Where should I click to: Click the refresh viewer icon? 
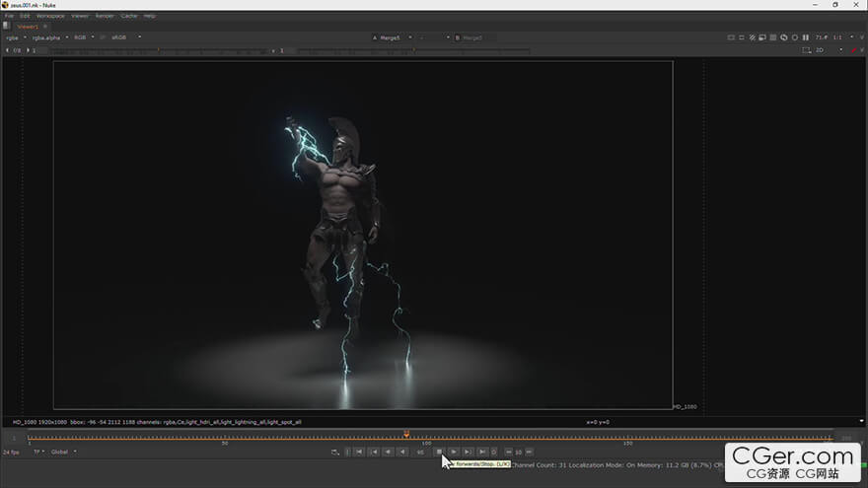coord(784,37)
